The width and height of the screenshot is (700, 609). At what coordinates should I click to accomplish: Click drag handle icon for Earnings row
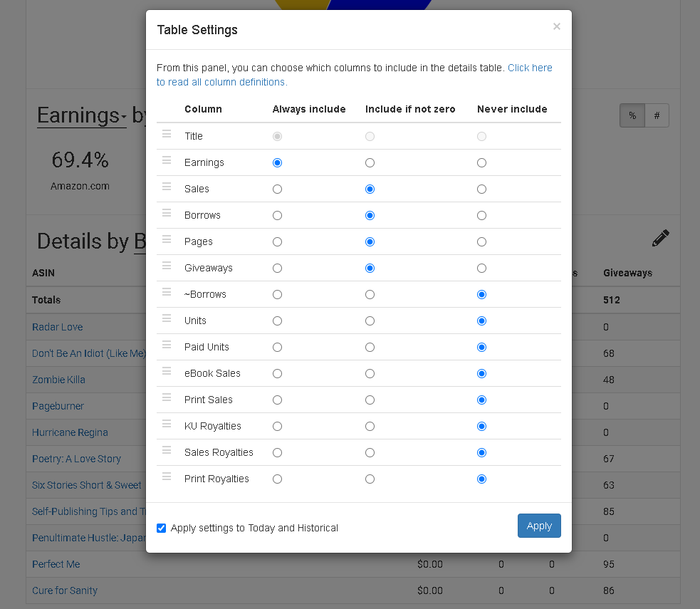(167, 160)
